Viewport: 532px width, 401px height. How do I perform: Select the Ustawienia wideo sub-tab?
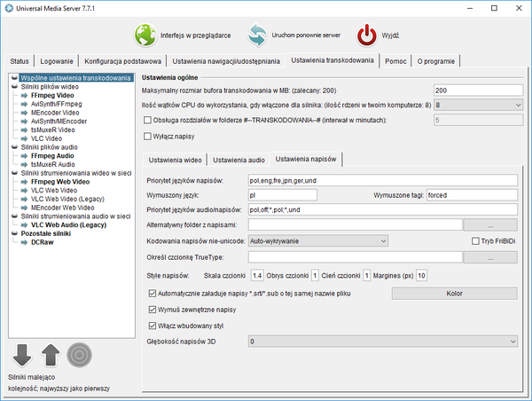pyautogui.click(x=175, y=160)
